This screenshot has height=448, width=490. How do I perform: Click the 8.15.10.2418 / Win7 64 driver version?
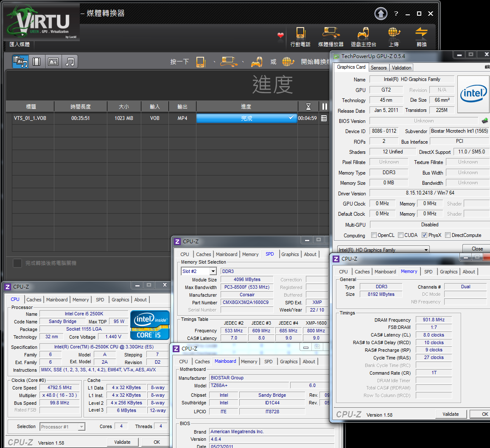[x=430, y=193]
